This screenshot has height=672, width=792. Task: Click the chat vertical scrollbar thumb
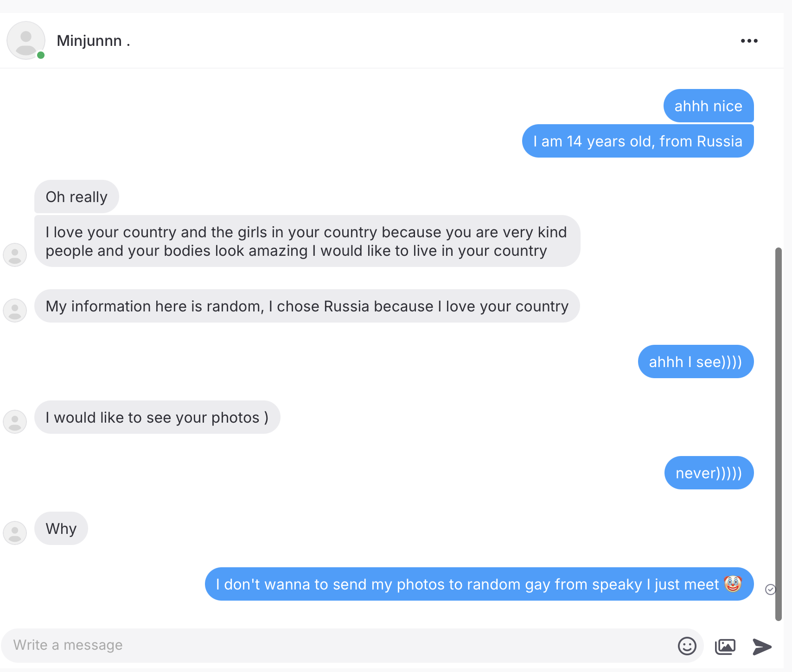[779, 434]
